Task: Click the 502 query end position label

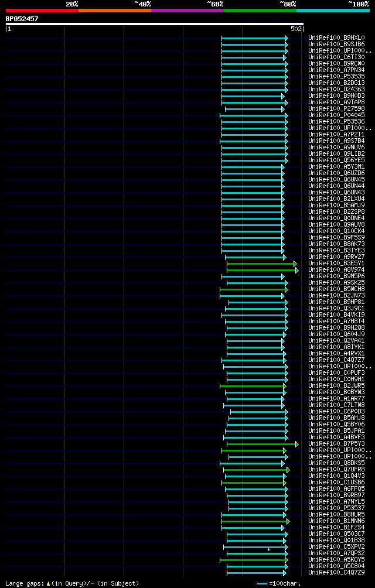Action: [296, 29]
